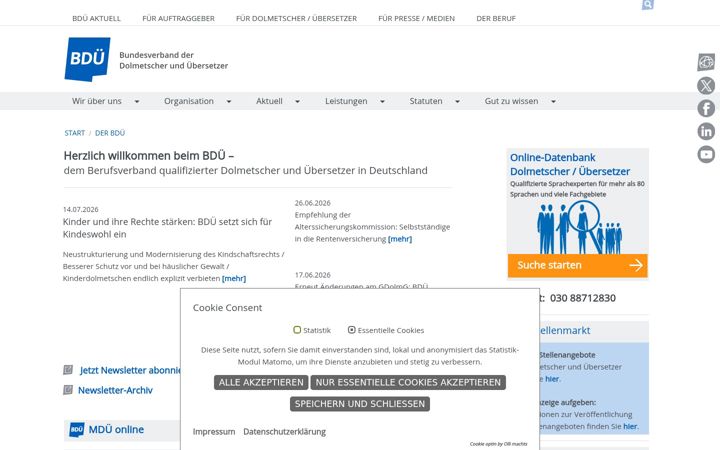Go to DER BDÜ breadcrumb

(x=110, y=133)
